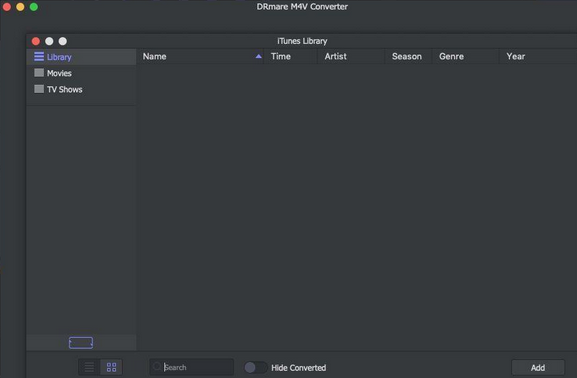577x378 pixels.
Task: Switch to grid view
Action: 111,367
